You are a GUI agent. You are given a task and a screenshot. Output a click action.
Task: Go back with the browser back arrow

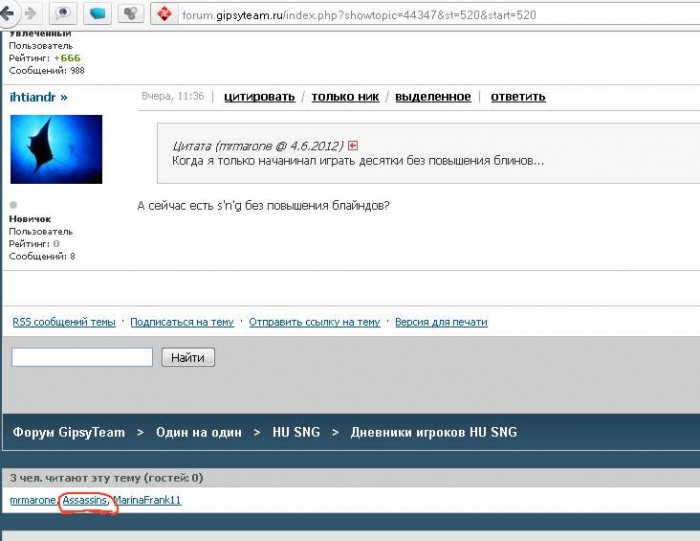(7, 13)
